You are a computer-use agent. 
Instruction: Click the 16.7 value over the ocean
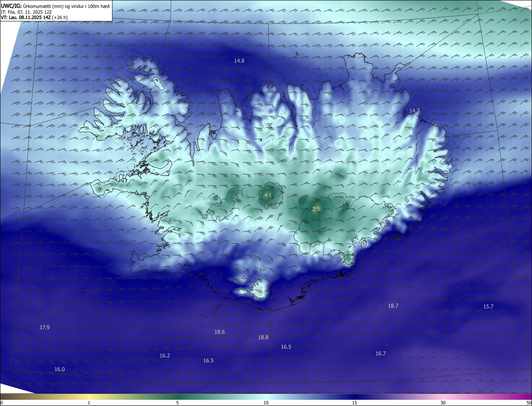(x=381, y=354)
